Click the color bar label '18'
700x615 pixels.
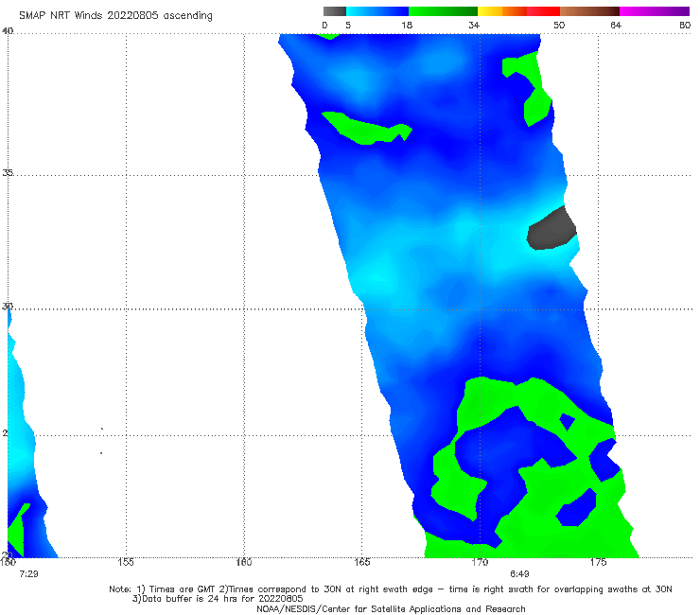pos(407,25)
